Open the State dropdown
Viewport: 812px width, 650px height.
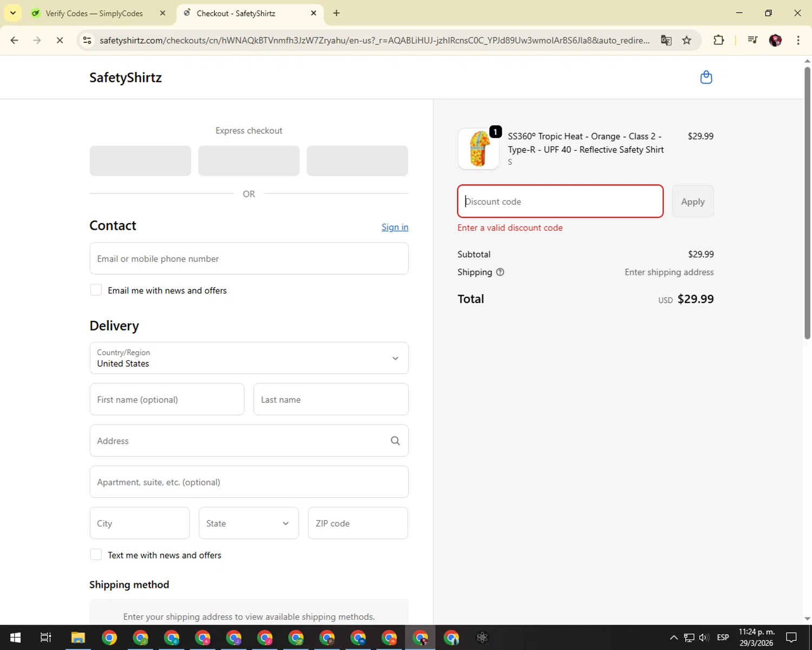coord(248,523)
